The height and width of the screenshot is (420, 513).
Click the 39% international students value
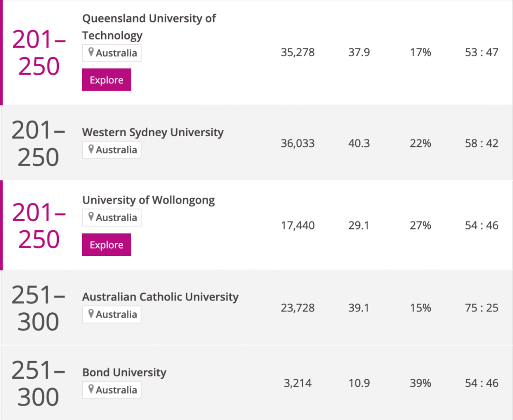420,383
